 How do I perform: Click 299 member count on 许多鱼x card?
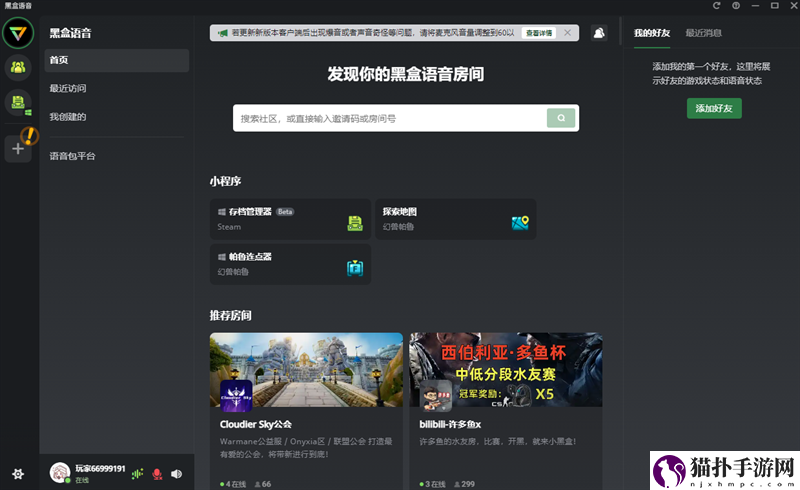click(464, 484)
